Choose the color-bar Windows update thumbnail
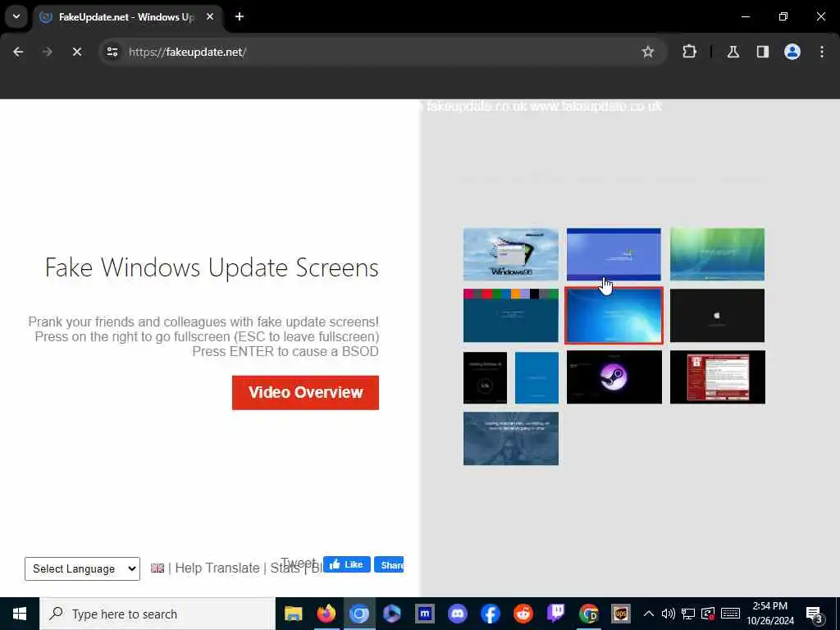Viewport: 840px width, 630px height. pos(510,316)
